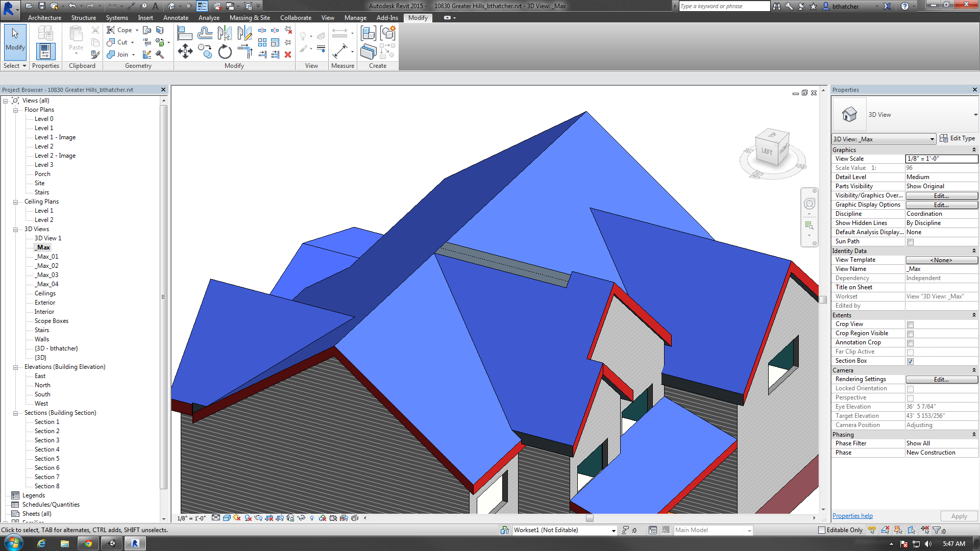This screenshot has height=551, width=980.
Task: Click the Offset tool icon
Action: click(205, 34)
